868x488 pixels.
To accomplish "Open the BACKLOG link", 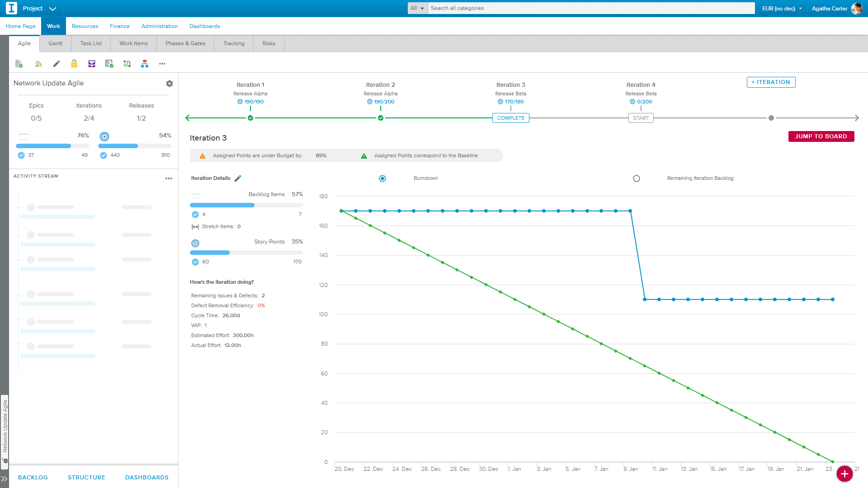I will tap(33, 478).
